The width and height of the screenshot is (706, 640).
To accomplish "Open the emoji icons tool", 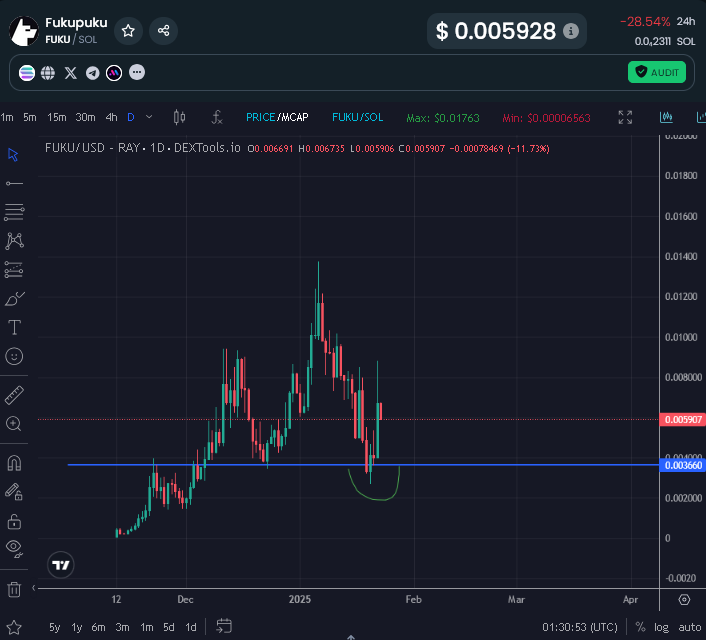I will tap(14, 356).
